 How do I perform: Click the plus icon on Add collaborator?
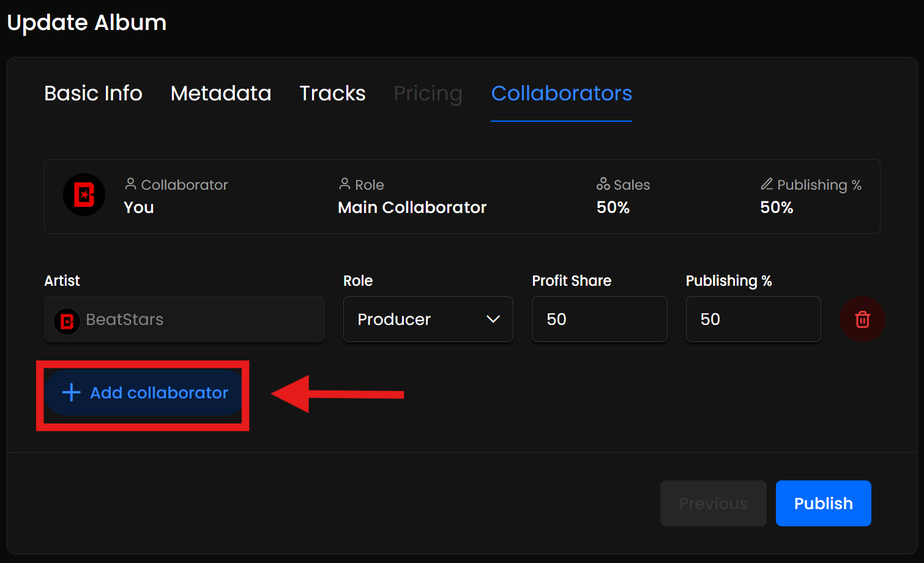click(x=72, y=392)
